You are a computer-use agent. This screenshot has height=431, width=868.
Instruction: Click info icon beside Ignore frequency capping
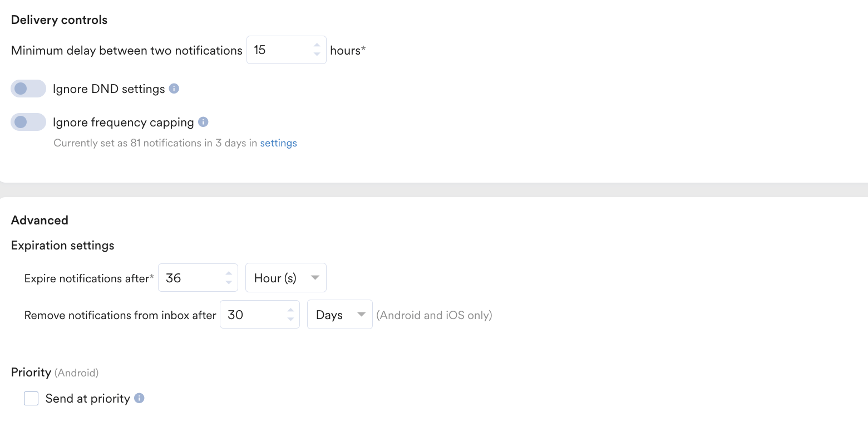point(203,122)
